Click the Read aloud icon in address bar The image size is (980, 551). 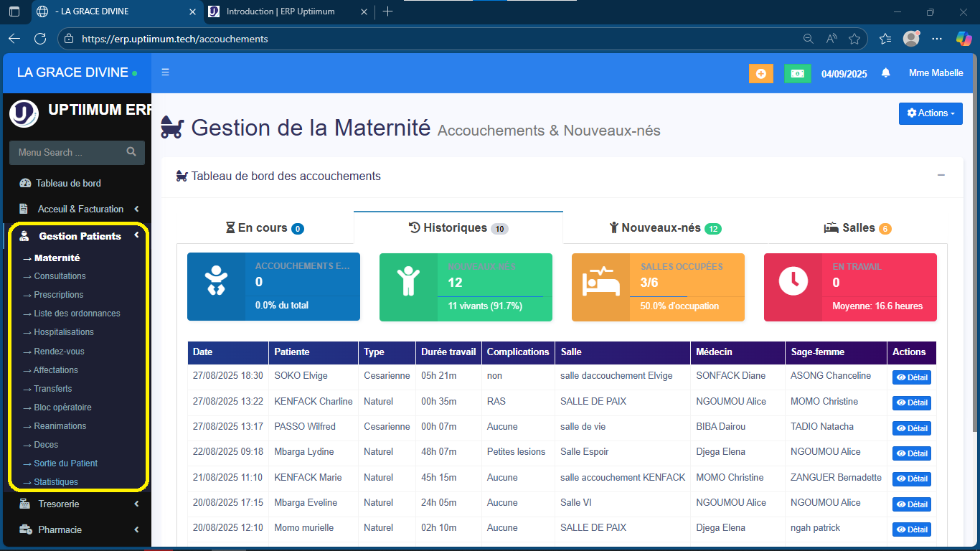(x=831, y=39)
